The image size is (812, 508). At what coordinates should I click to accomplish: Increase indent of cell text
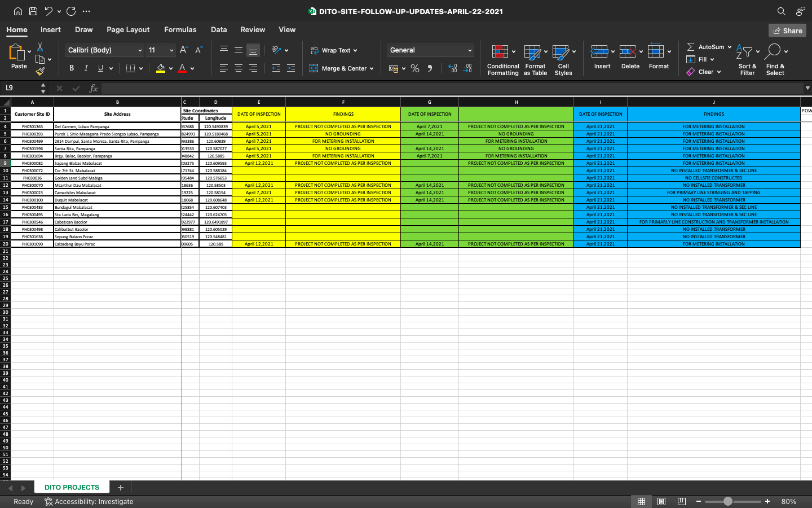(x=291, y=68)
